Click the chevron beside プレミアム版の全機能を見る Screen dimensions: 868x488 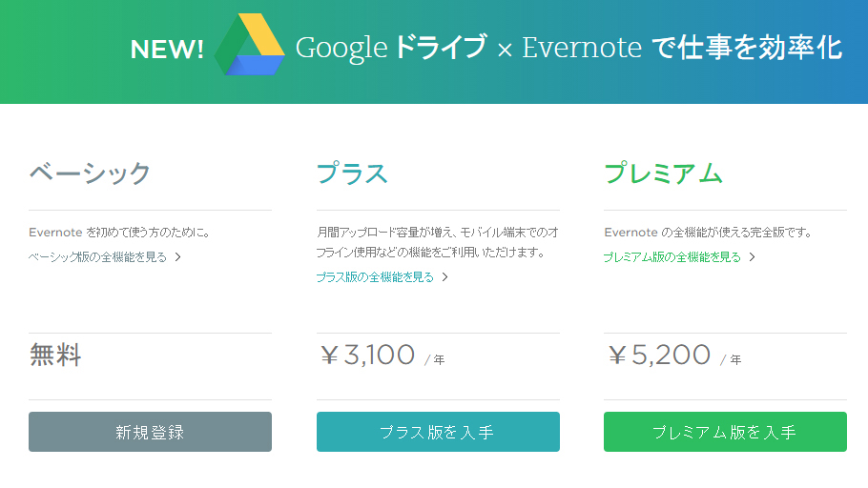pyautogui.click(x=753, y=256)
